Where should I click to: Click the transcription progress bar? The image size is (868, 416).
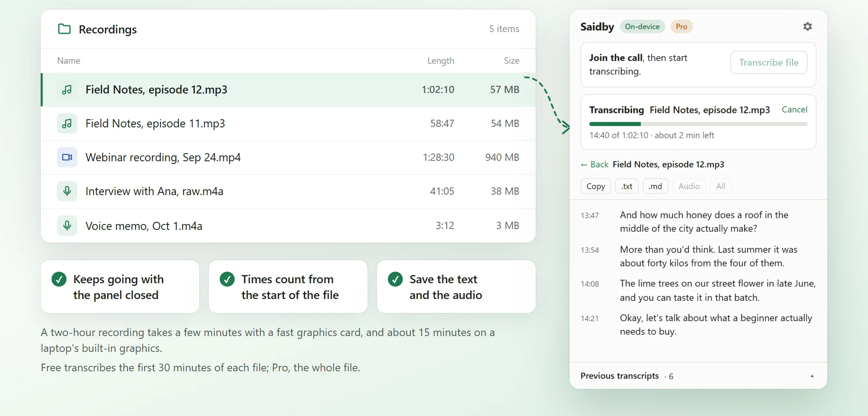tap(698, 124)
